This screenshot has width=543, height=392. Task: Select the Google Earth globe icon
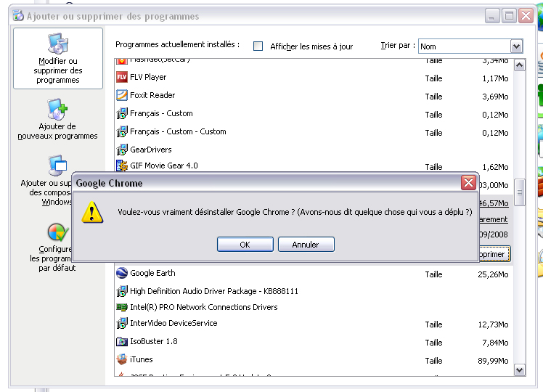(122, 273)
